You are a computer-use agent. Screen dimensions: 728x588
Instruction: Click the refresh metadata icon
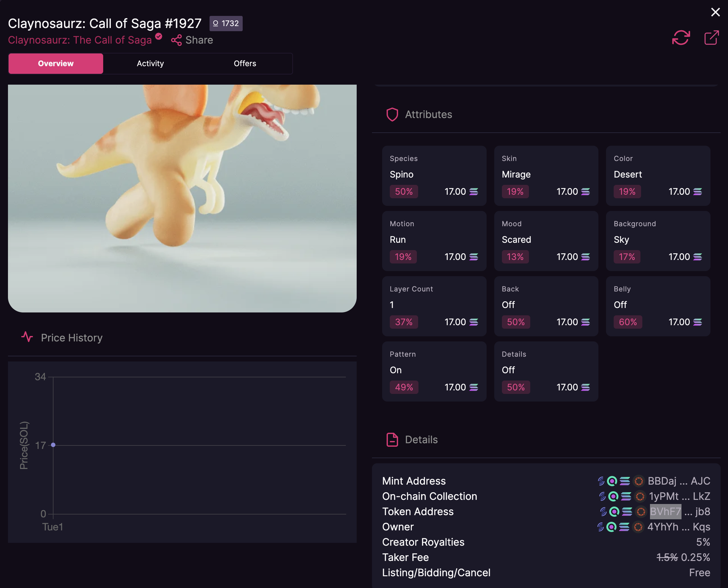[x=681, y=38]
